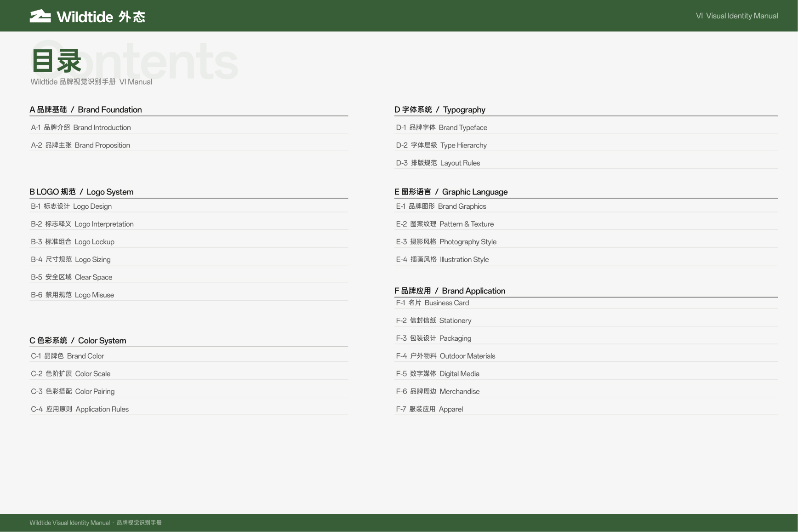Click the Wildtide logo icon in header

pyautogui.click(x=40, y=16)
